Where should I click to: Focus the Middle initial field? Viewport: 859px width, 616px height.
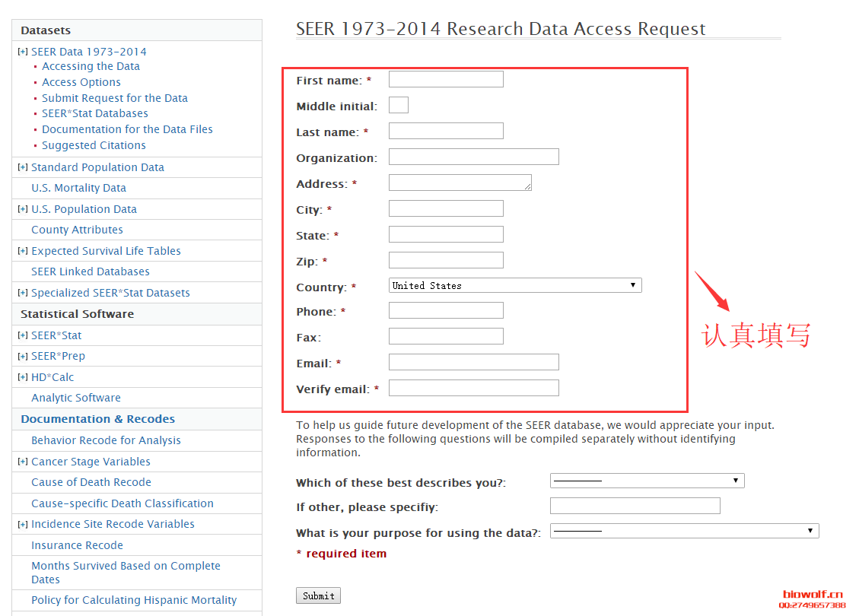pos(398,105)
